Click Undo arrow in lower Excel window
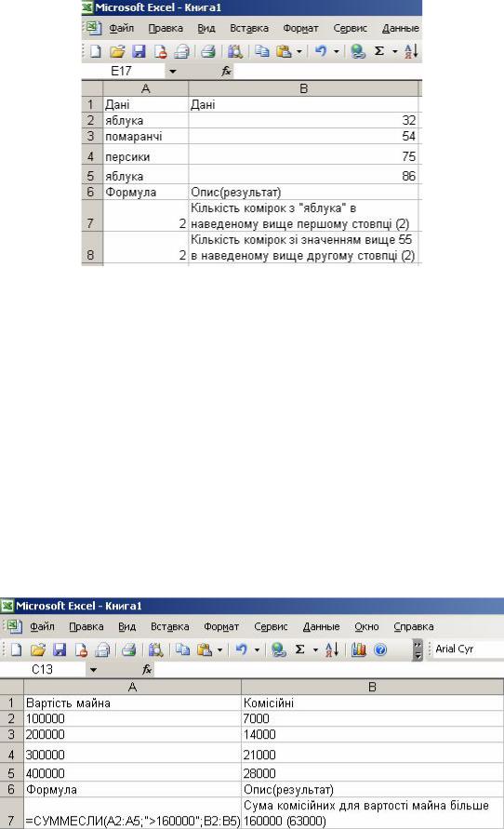 click(x=241, y=649)
